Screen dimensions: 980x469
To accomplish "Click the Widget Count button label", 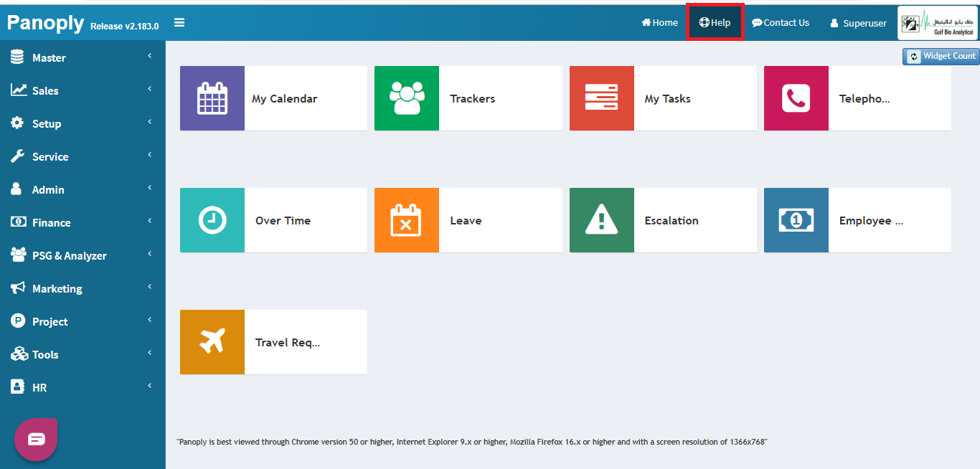I will click(x=949, y=56).
